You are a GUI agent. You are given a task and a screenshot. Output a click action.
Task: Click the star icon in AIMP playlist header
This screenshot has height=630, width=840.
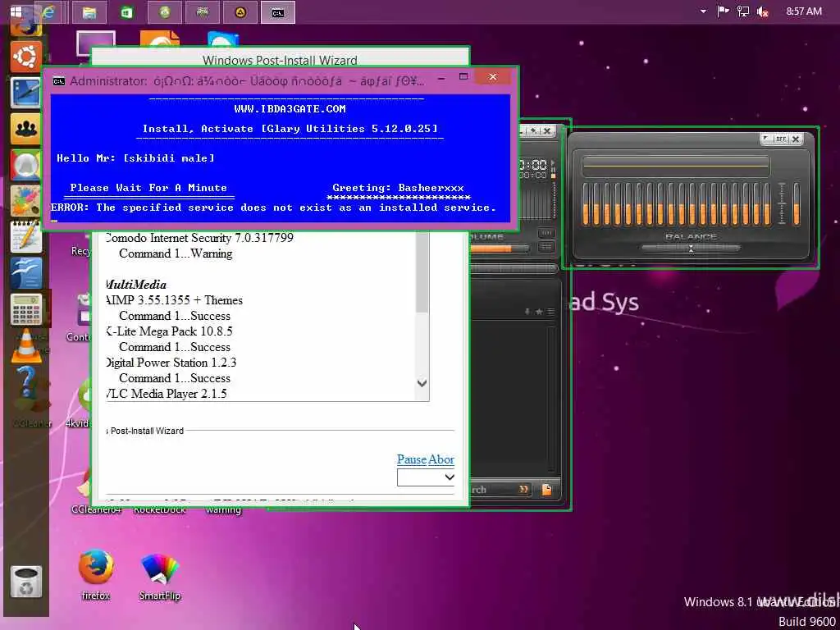click(540, 311)
